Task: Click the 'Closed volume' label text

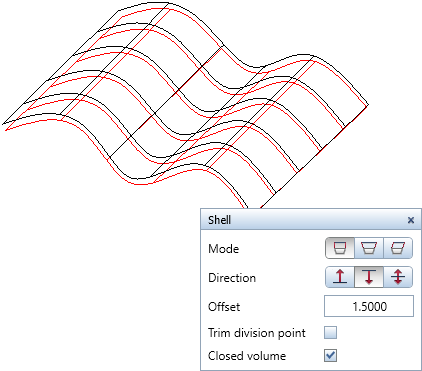Action: 247,356
